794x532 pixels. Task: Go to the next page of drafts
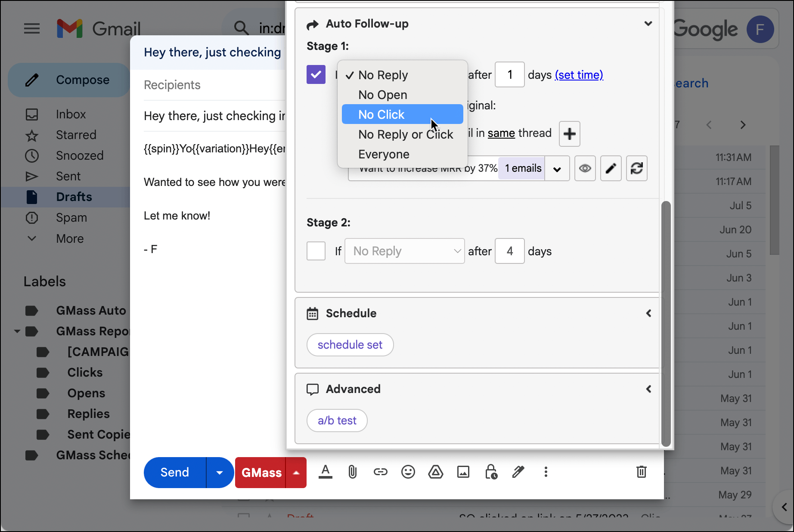coord(743,125)
